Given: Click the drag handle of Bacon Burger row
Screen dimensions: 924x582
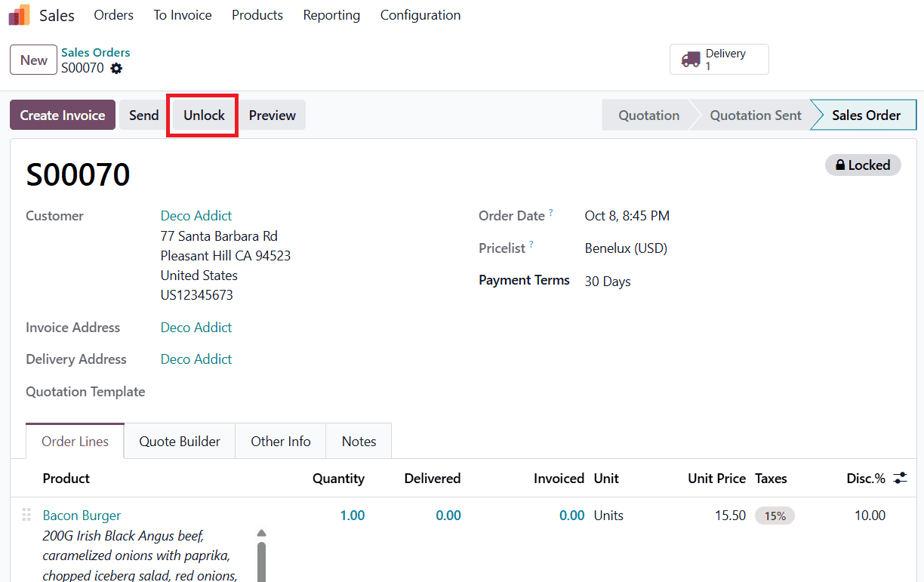Looking at the screenshot, I should 26,515.
